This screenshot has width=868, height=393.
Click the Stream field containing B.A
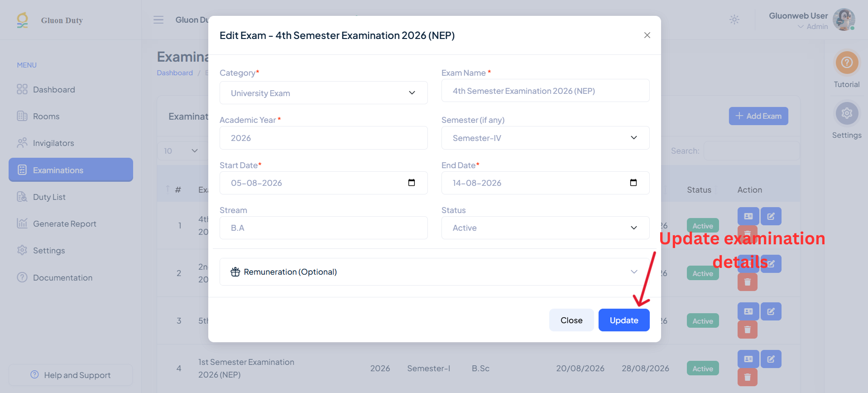click(x=323, y=228)
